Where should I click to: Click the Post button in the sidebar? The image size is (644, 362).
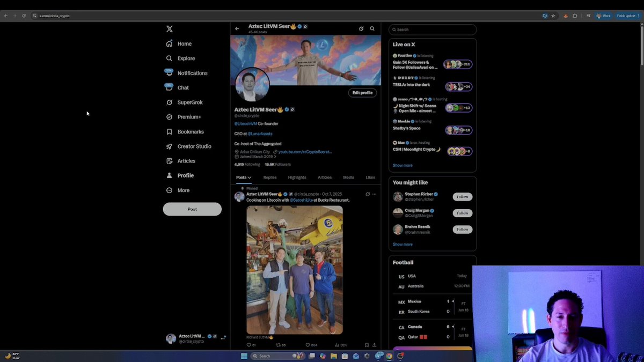(x=192, y=209)
